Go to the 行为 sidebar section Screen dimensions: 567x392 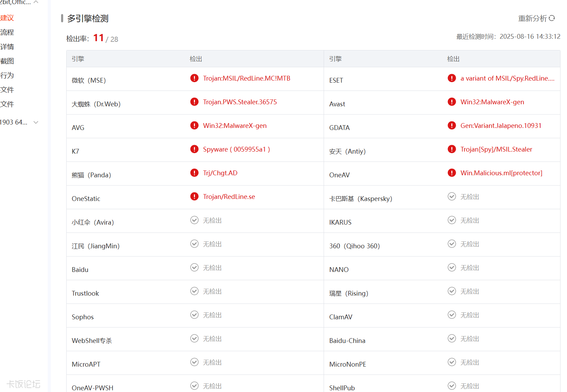[7, 75]
